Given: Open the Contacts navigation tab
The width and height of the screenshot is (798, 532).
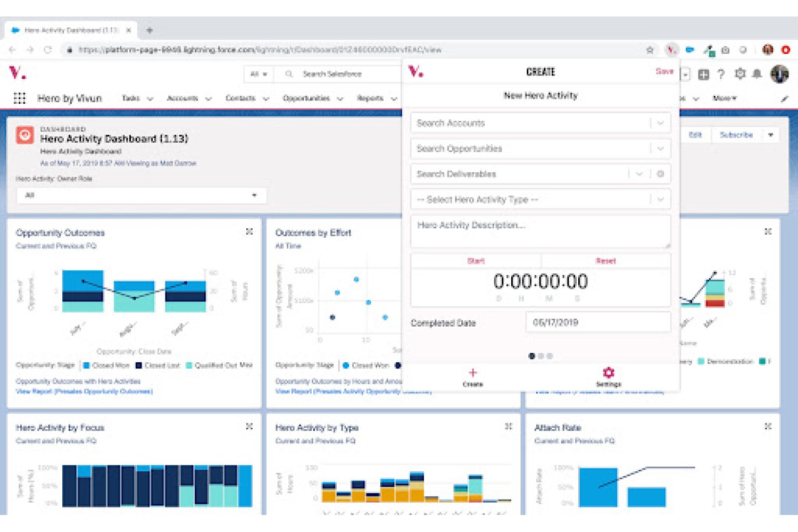Looking at the screenshot, I should 240,98.
